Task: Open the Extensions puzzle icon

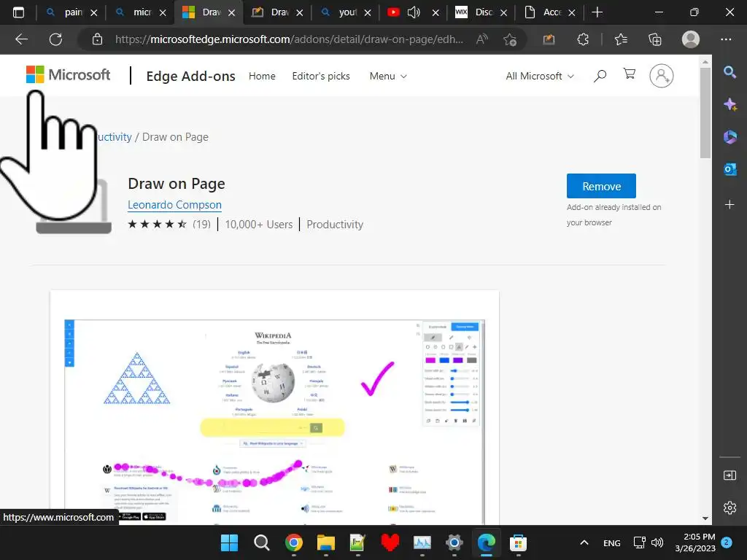Action: pyautogui.click(x=583, y=39)
